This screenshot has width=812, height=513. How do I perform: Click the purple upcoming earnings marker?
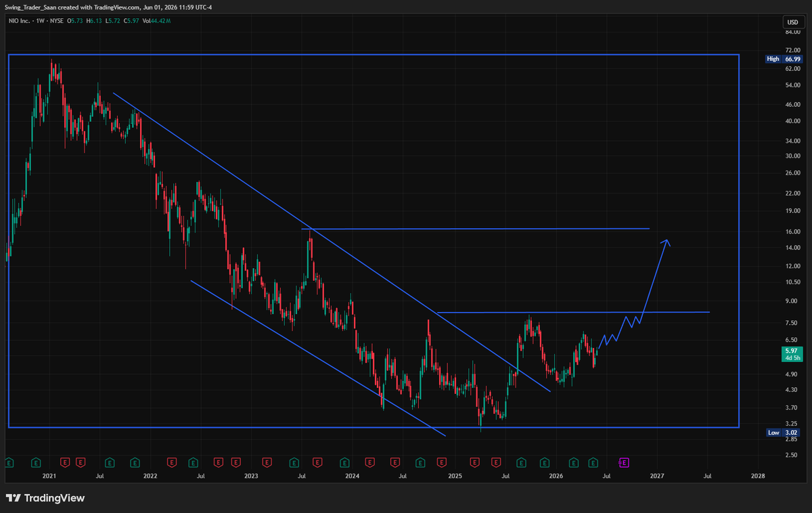623,463
